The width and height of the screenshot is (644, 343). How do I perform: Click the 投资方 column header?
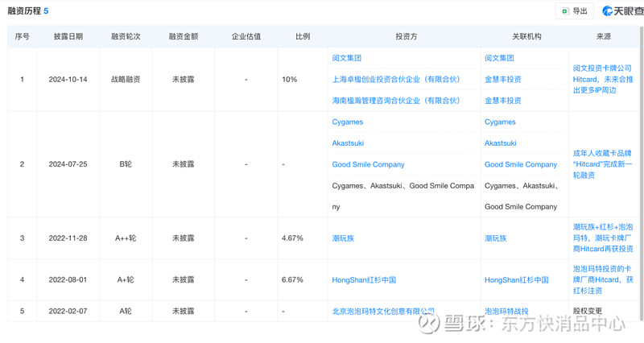pyautogui.click(x=407, y=36)
